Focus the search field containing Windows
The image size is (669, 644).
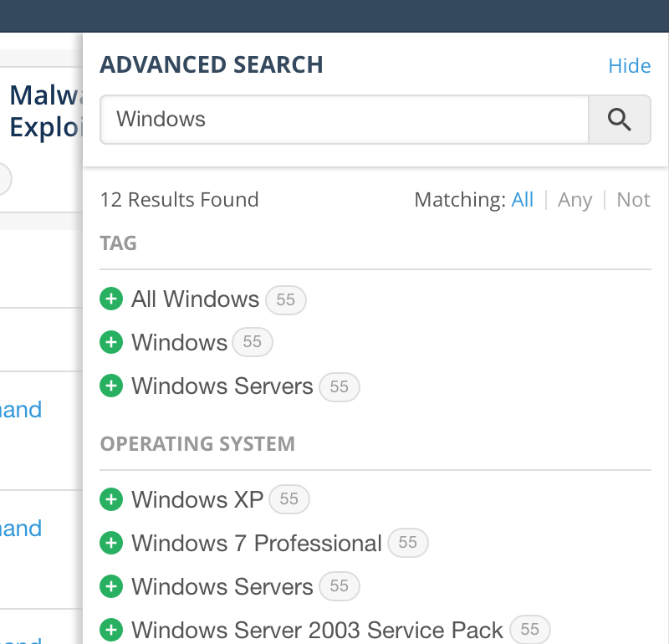point(345,120)
